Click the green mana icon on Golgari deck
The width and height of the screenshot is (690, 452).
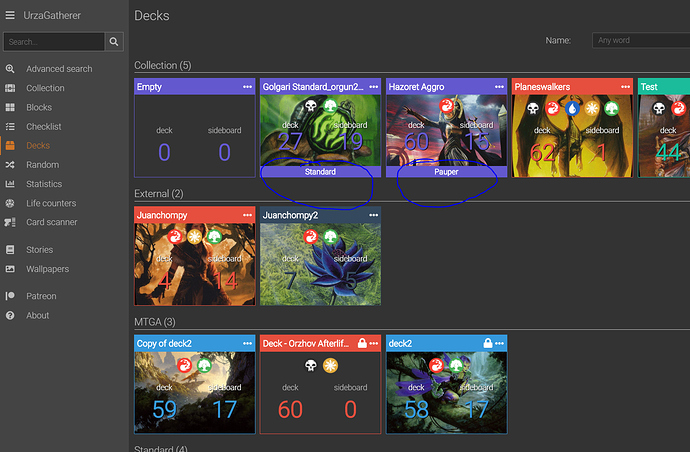330,106
